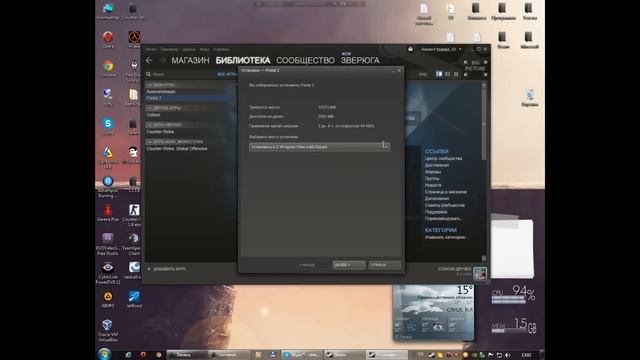Viewport: 640px width, 360px height.
Task: Go back with Steam's left arrow
Action: point(149,60)
